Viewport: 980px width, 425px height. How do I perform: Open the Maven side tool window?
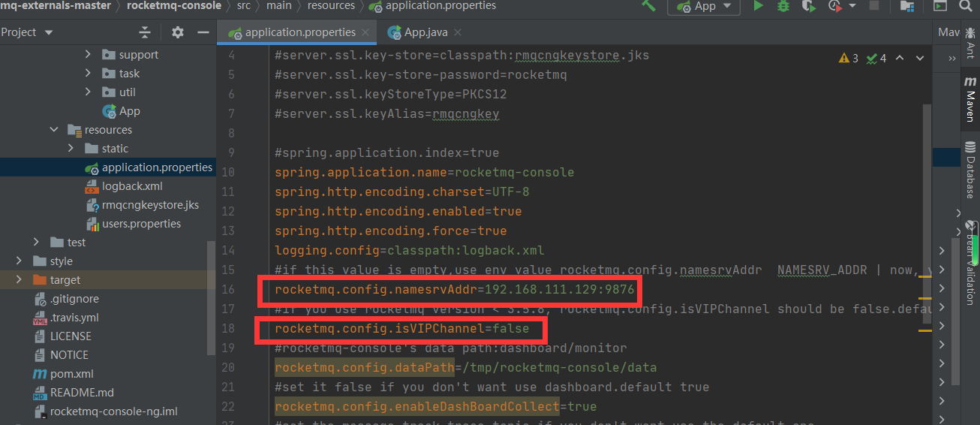coord(970,98)
